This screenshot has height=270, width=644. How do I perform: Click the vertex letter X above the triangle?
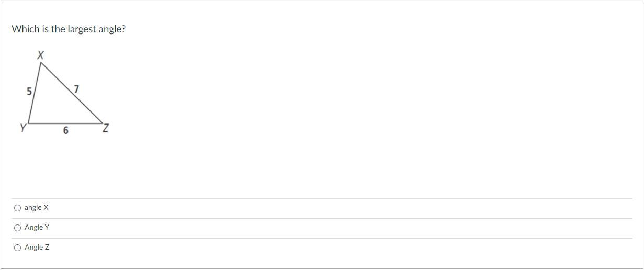[40, 55]
